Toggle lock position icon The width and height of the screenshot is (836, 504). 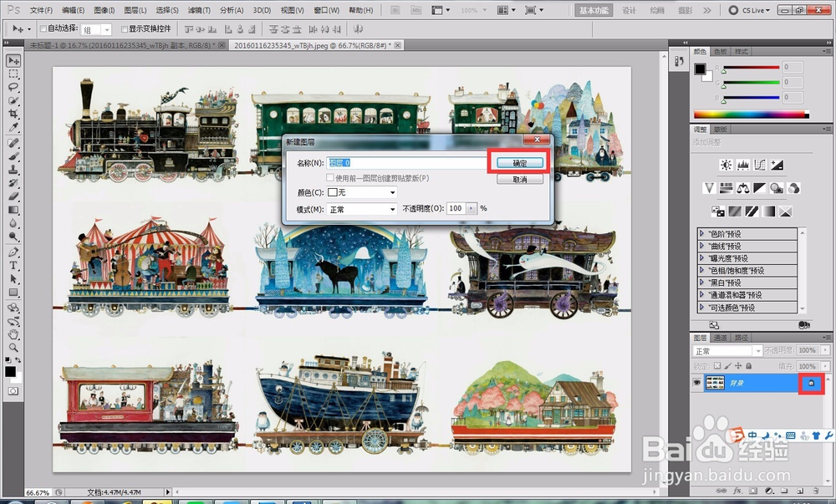[738, 366]
